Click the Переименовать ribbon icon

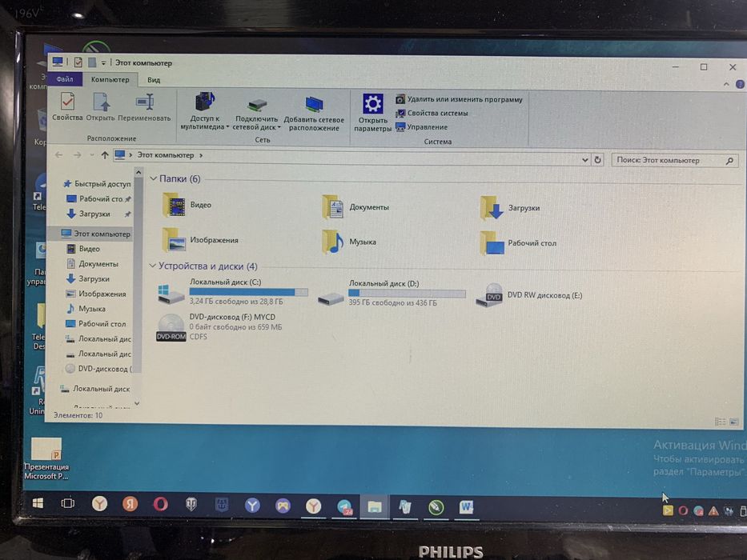click(x=144, y=106)
